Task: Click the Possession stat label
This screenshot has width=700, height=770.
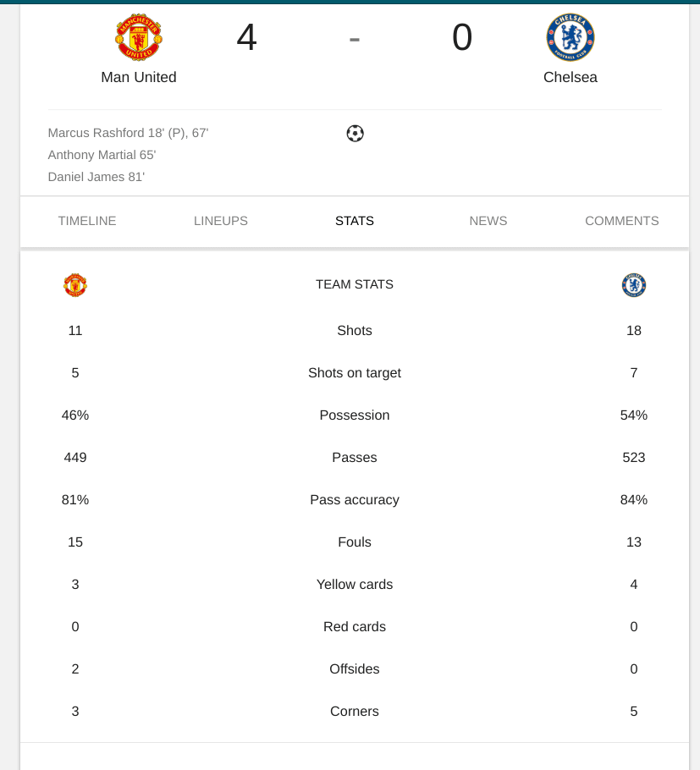Action: pos(355,415)
